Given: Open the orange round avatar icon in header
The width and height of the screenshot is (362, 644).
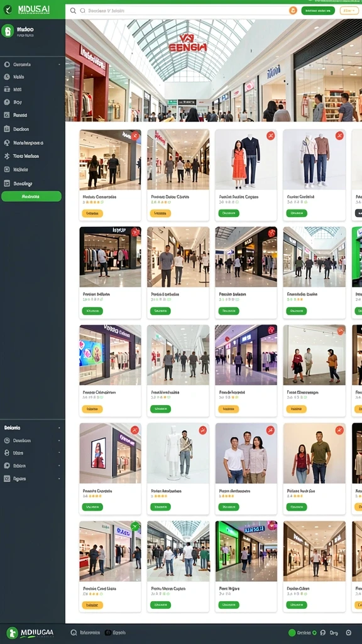Looking at the screenshot, I should 293,11.
